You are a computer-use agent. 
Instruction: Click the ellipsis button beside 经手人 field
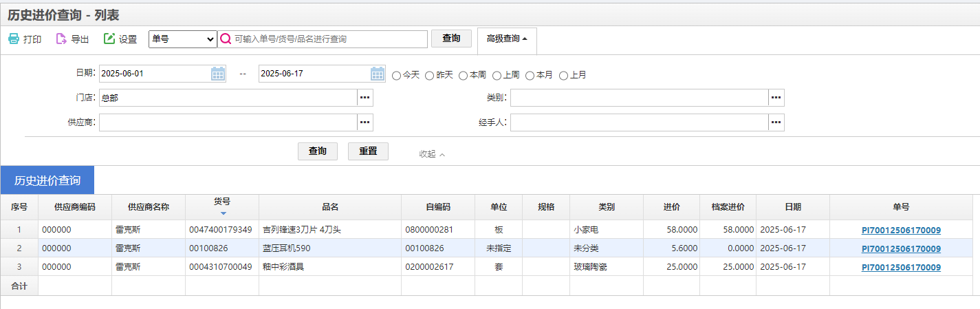coord(776,122)
